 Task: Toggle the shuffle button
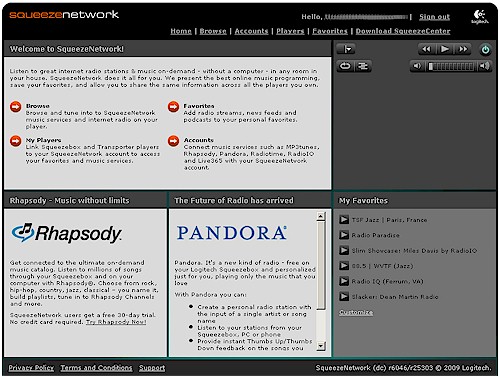(363, 66)
